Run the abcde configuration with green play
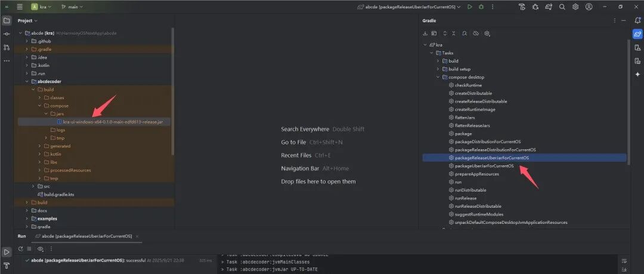The image size is (644, 274). (x=470, y=7)
